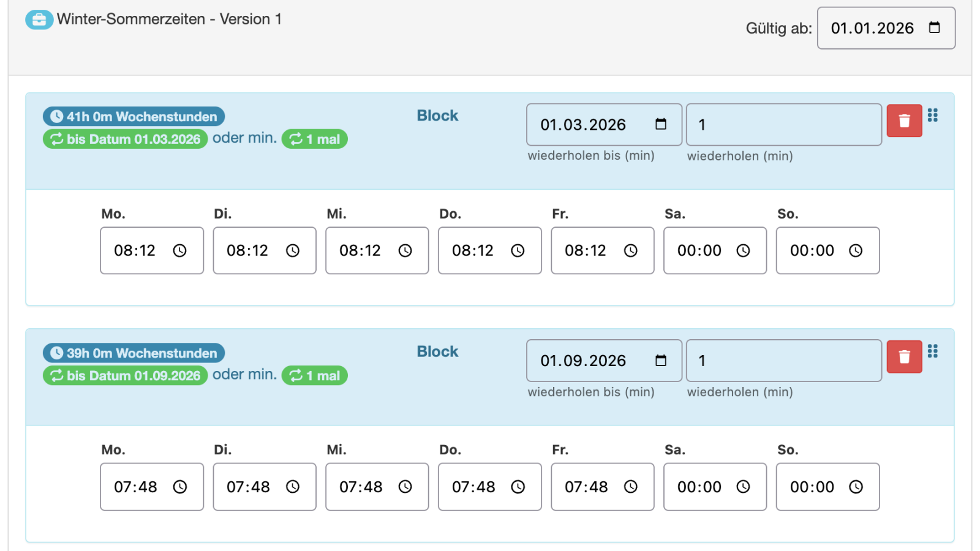The image size is (980, 551).
Task: Open calendar picker for 01.09.2026 date
Action: pyautogui.click(x=661, y=361)
